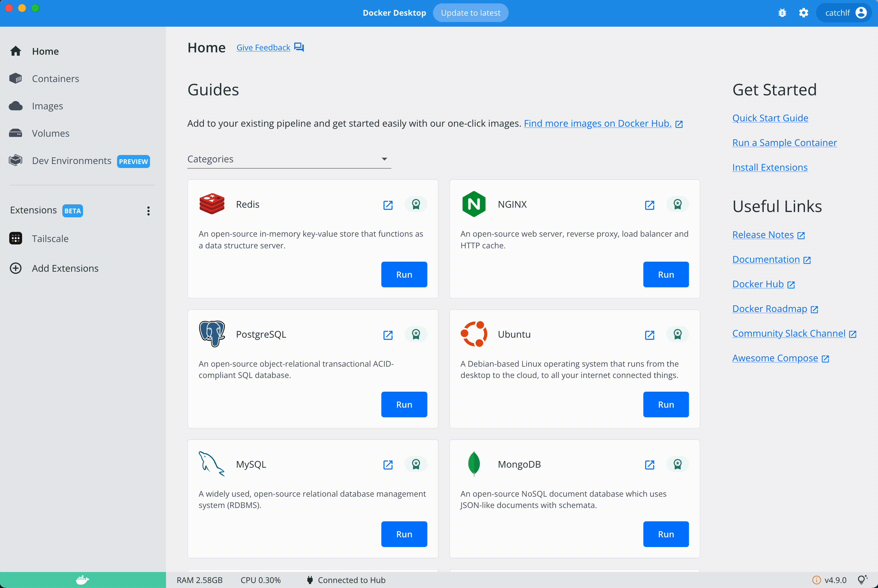Switch to the Images section
The width and height of the screenshot is (878, 588).
tap(47, 106)
